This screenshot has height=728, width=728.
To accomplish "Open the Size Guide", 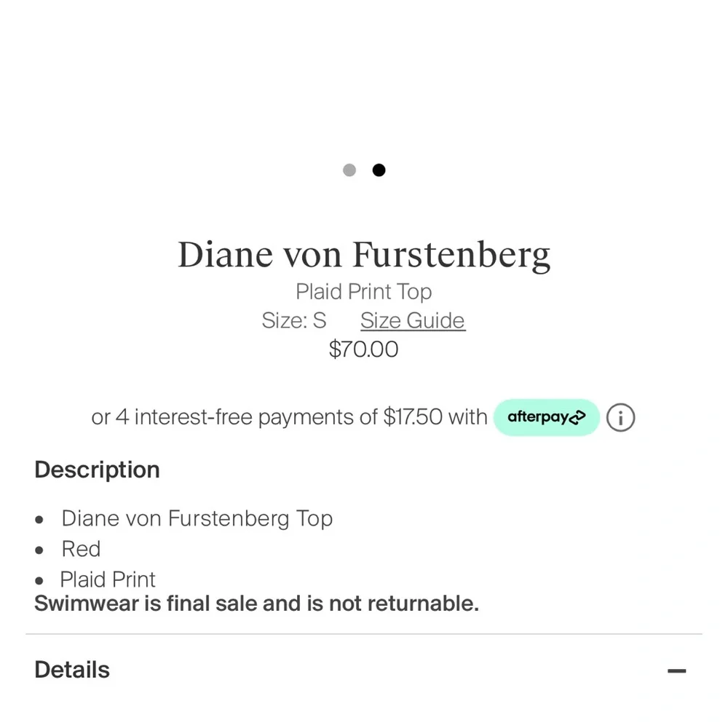I will tap(412, 320).
